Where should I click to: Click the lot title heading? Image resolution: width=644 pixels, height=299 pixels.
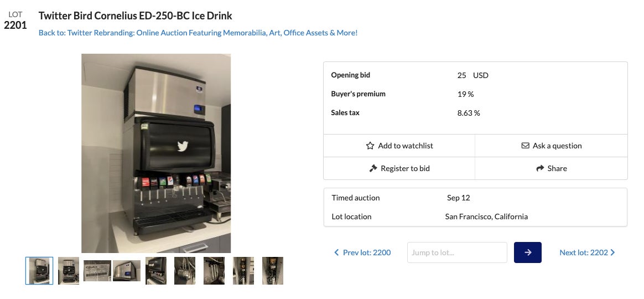(136, 16)
